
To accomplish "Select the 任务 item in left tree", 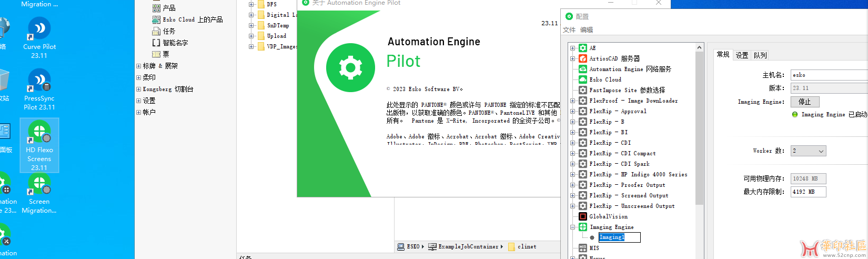I will click(x=169, y=31).
